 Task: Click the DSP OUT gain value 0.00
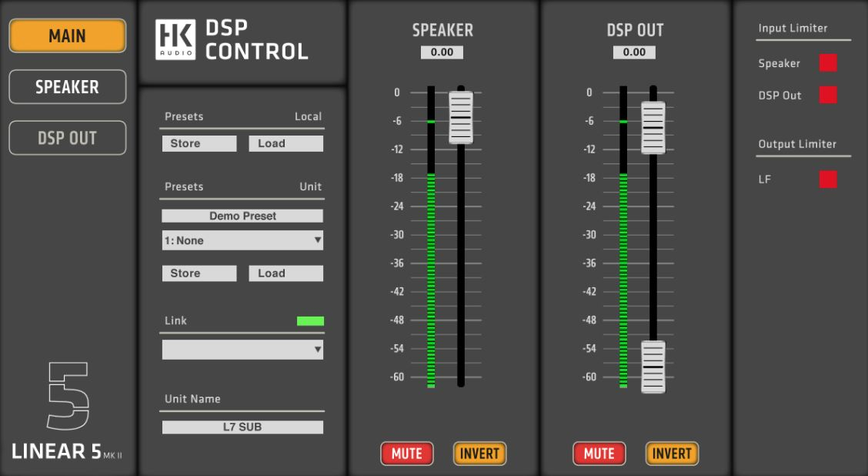pyautogui.click(x=634, y=52)
